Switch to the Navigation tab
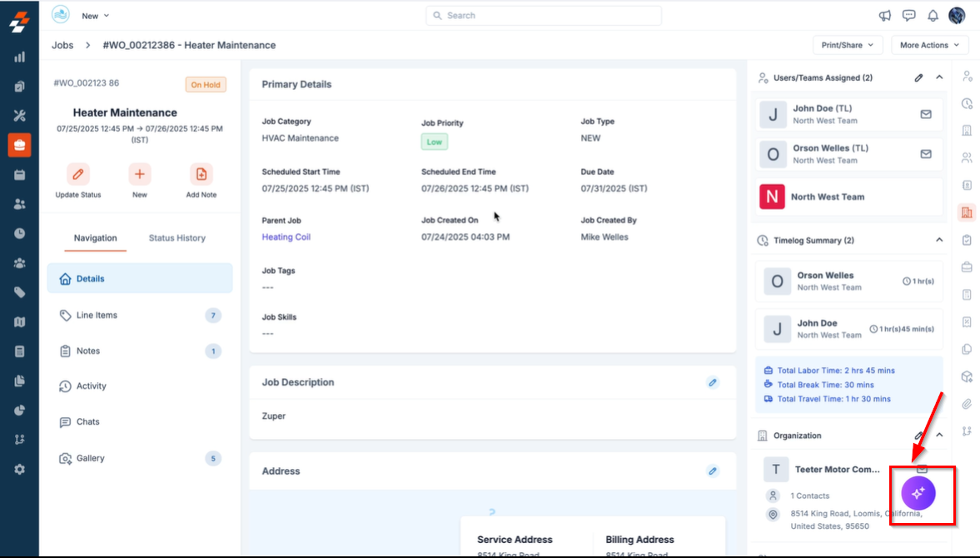This screenshot has width=980, height=558. click(95, 238)
